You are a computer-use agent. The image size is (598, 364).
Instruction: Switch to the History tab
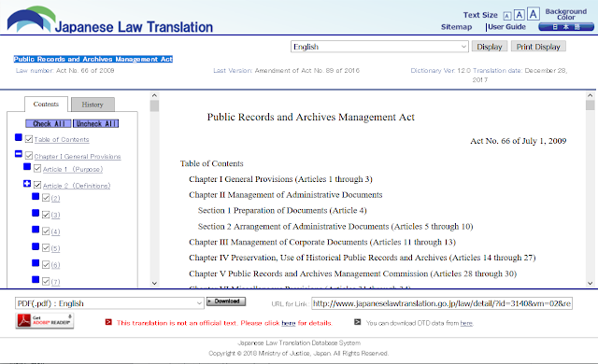click(x=93, y=105)
